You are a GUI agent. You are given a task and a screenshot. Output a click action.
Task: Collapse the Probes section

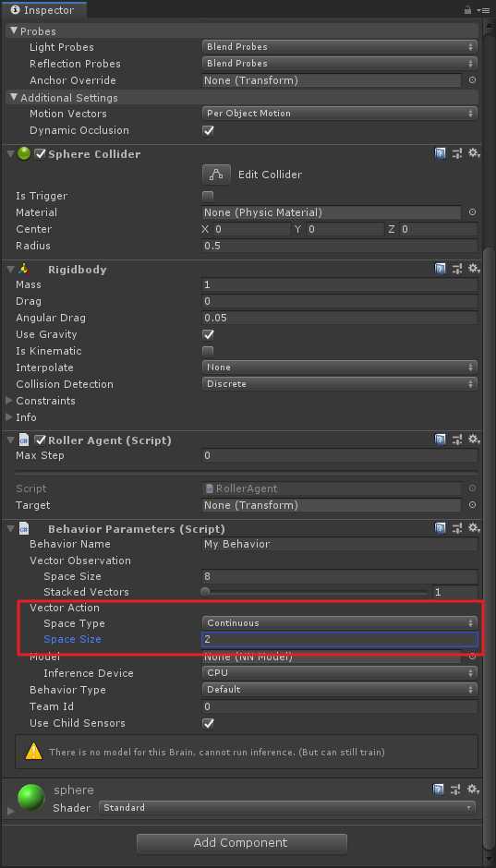point(14,31)
